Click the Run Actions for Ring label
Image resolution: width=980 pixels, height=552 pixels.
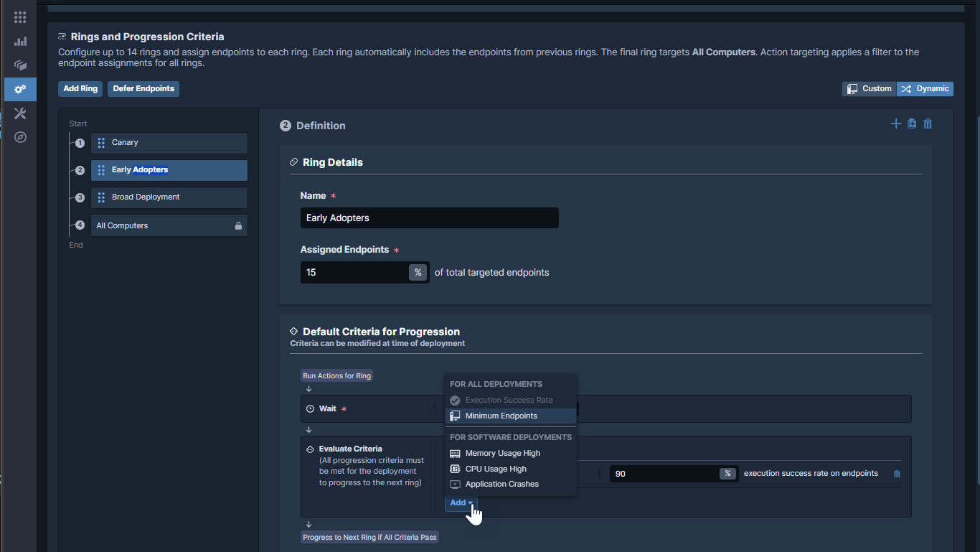pyautogui.click(x=337, y=376)
